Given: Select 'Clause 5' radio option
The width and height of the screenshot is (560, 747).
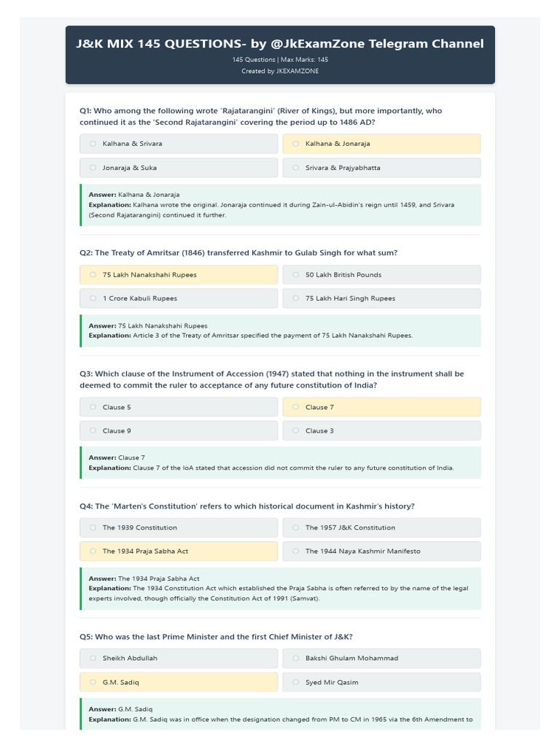Looking at the screenshot, I should pyautogui.click(x=179, y=407).
